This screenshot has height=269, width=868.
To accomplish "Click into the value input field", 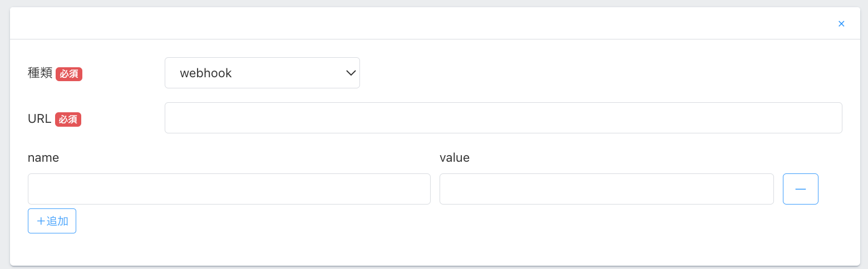I will click(x=606, y=189).
